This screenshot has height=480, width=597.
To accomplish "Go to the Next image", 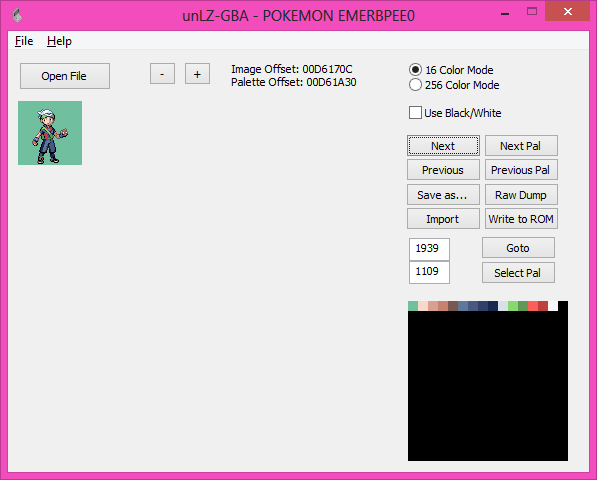I will click(x=443, y=145).
